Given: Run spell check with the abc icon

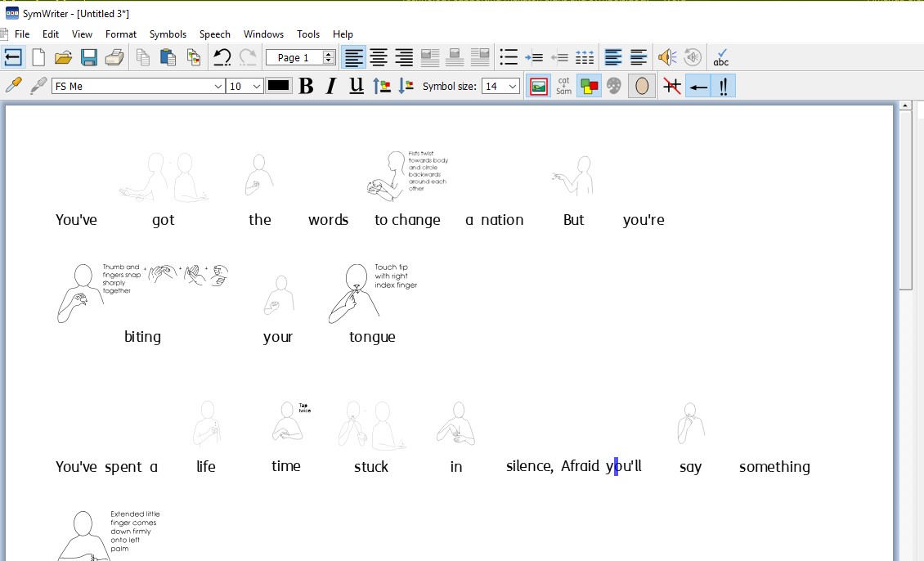Looking at the screenshot, I should 720,57.
